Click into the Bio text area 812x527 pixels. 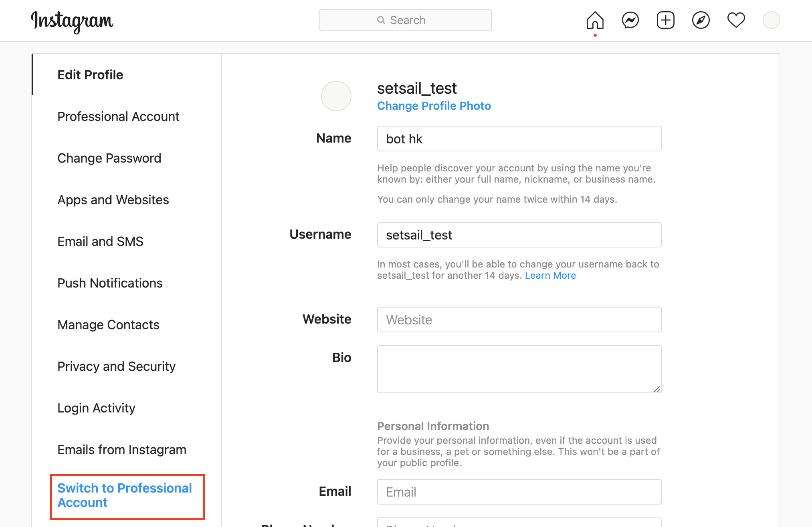click(x=519, y=369)
